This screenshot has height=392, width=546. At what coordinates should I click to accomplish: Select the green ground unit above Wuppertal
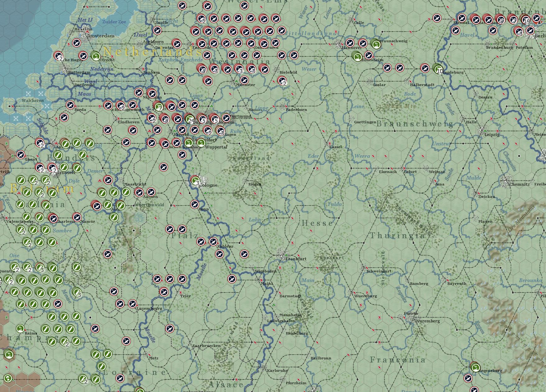(x=201, y=143)
